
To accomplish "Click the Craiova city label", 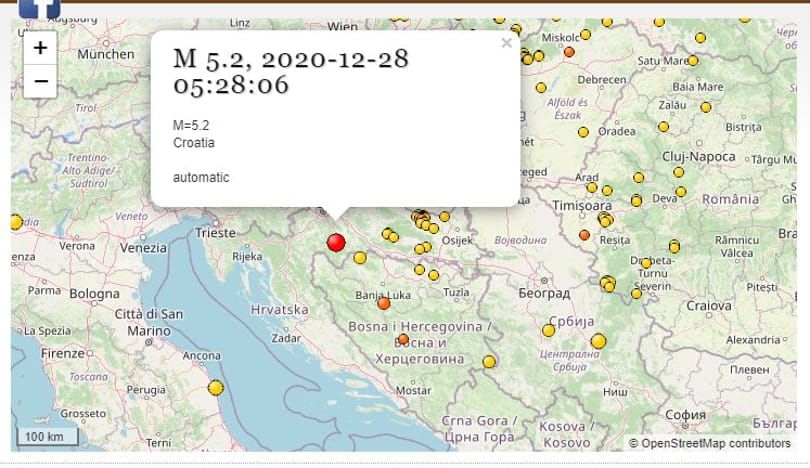I will click(709, 306).
